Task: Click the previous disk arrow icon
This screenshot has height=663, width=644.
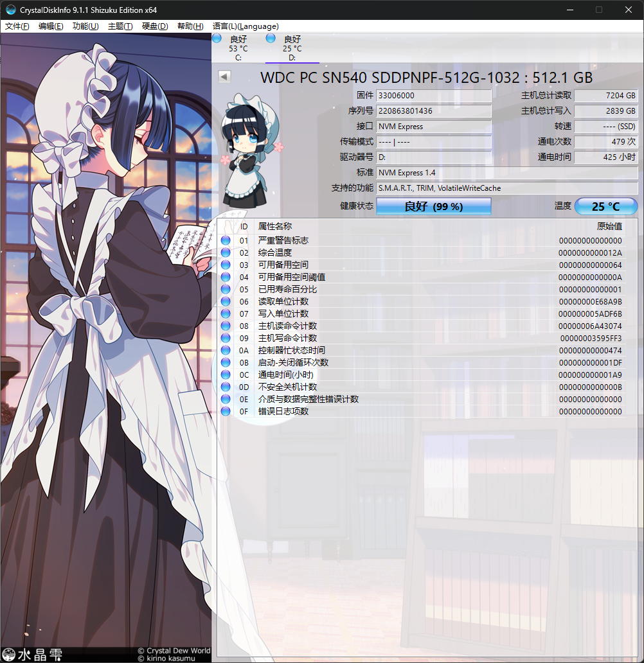Action: [x=224, y=76]
